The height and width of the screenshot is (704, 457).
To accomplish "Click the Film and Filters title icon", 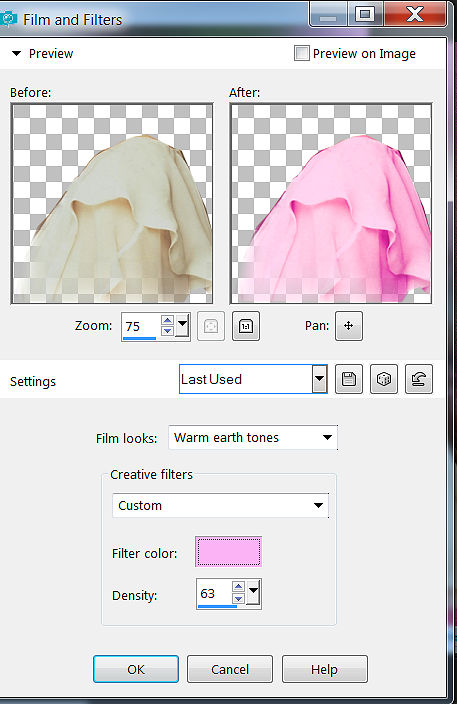I will pos(8,19).
